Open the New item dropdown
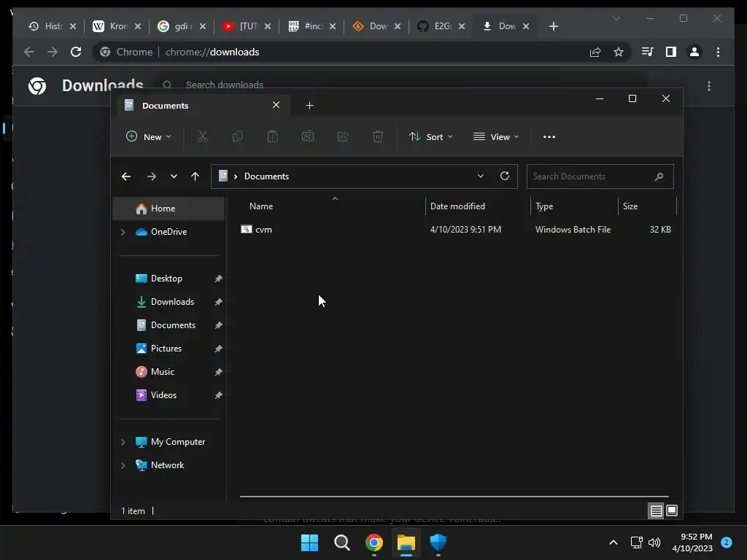 tap(148, 136)
